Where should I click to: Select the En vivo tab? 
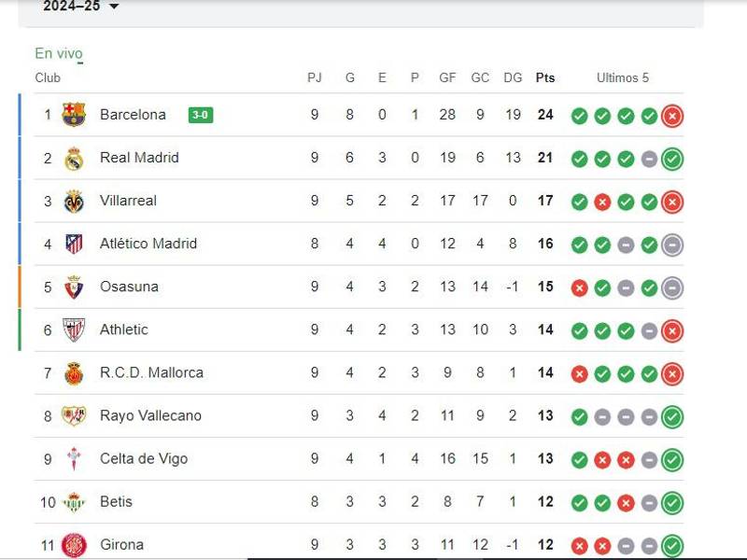59,54
